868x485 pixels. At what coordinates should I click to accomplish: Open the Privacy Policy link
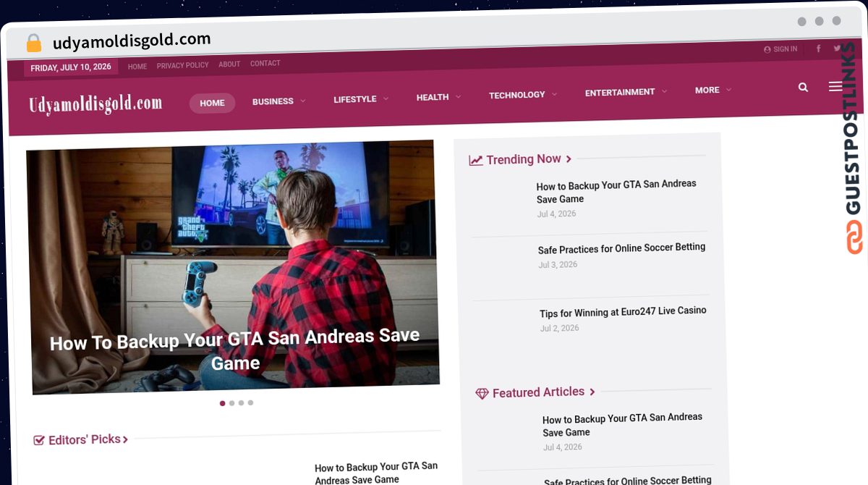182,65
